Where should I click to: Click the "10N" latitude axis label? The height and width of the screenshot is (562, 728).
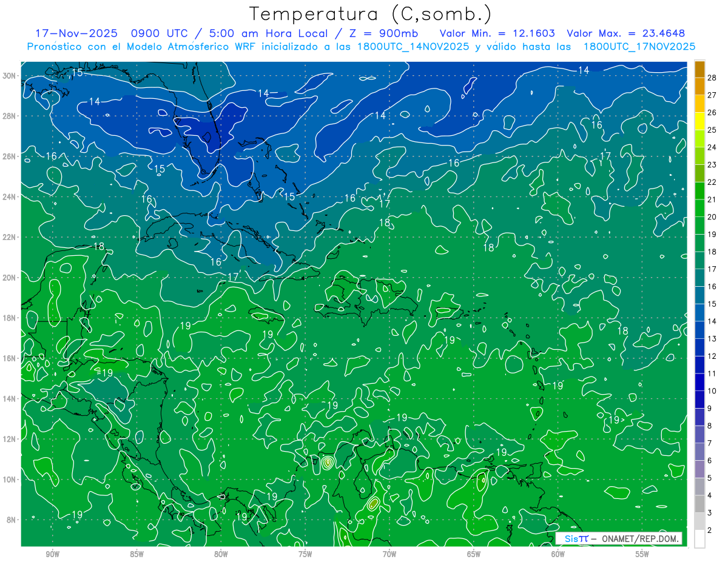pyautogui.click(x=10, y=479)
